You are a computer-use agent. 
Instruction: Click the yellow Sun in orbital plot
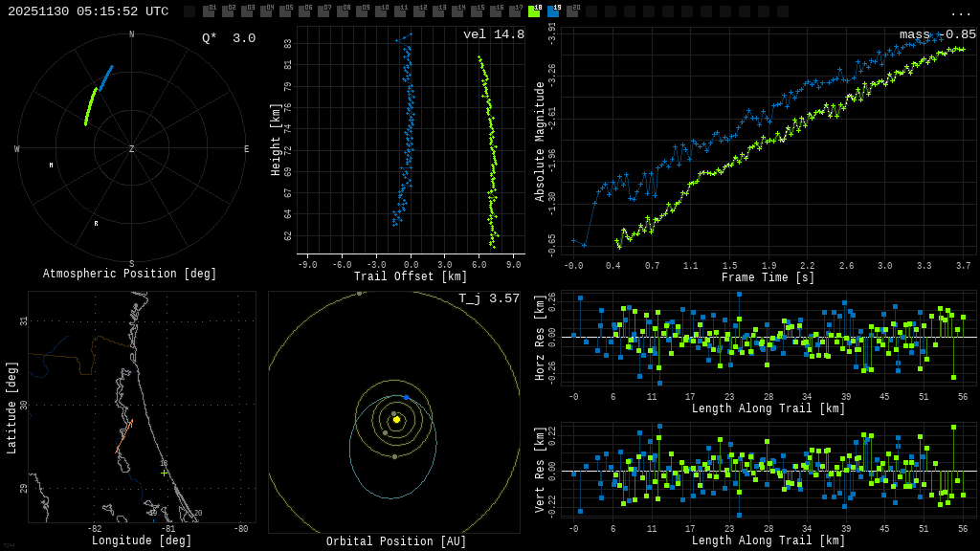[x=396, y=419]
